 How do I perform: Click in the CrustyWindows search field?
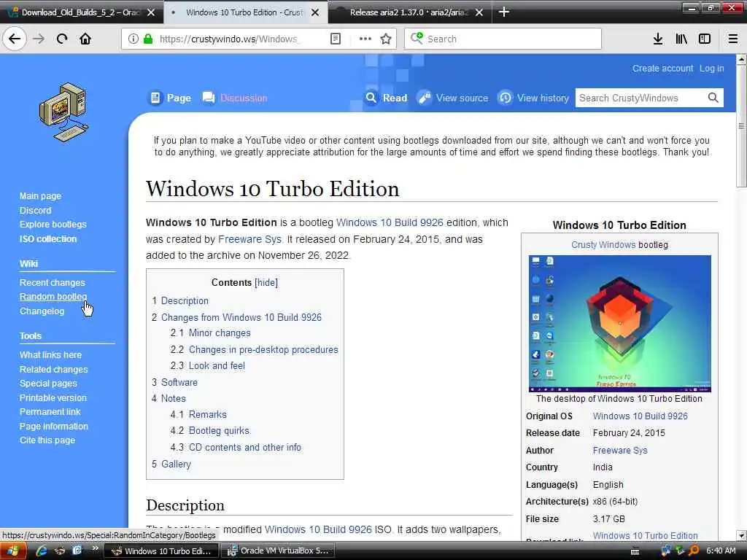[640, 98]
